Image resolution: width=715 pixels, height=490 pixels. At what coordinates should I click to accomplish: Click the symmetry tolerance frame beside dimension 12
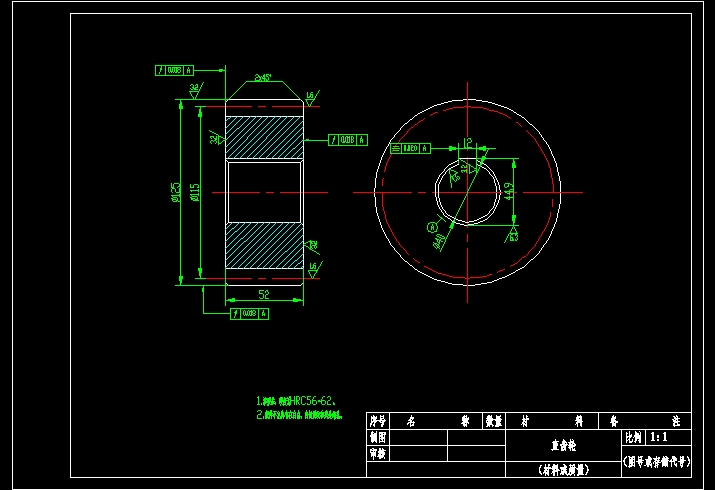tap(410, 148)
